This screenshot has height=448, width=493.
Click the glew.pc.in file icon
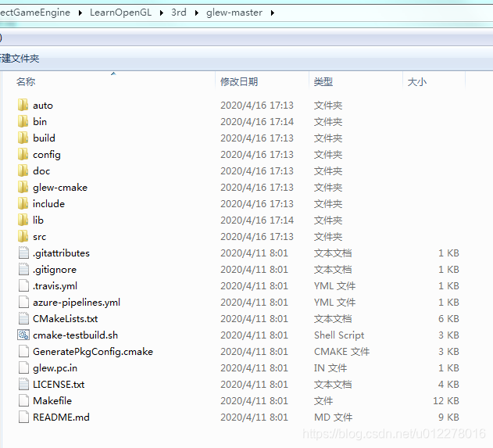[x=23, y=367]
